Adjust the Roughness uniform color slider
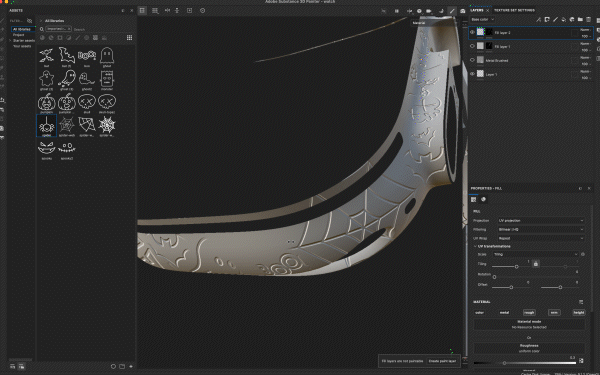 (x=525, y=363)
